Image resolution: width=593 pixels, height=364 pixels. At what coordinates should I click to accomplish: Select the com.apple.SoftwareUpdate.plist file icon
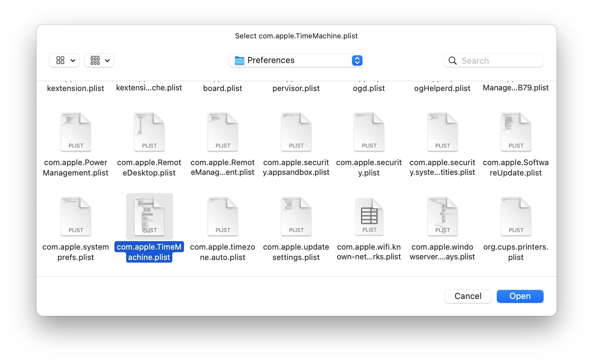coord(516,132)
